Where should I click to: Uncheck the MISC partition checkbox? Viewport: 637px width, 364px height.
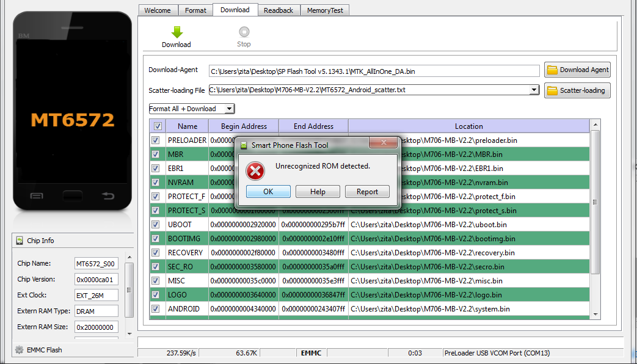pyautogui.click(x=155, y=280)
